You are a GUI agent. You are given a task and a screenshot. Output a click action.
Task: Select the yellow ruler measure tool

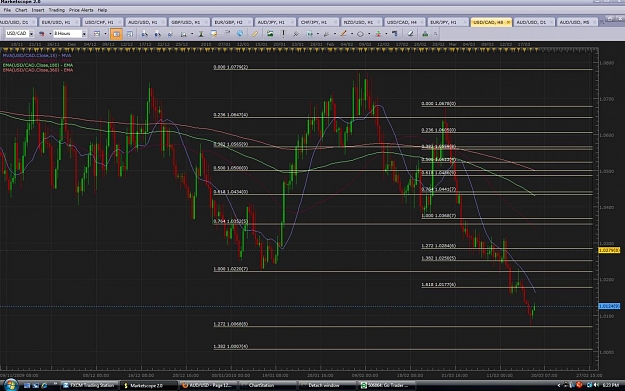(x=255, y=34)
